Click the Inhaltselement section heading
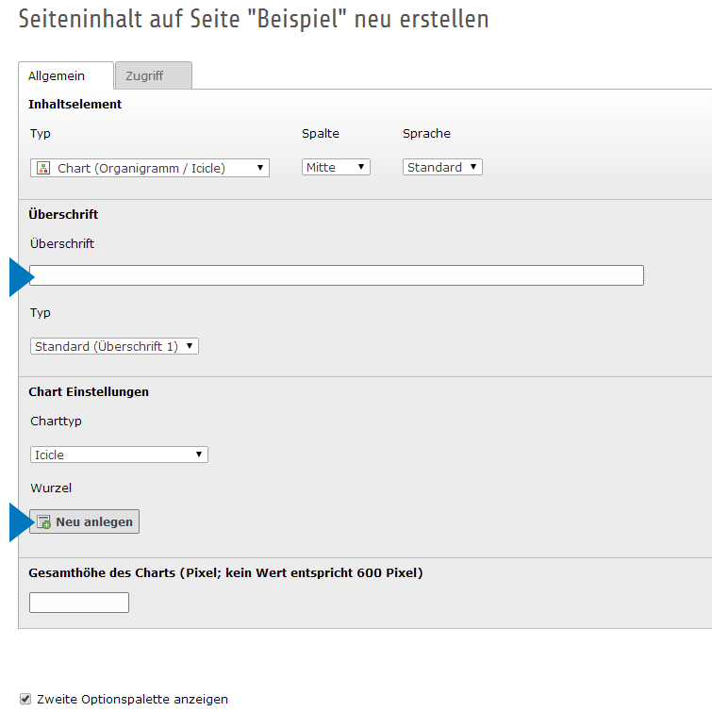The image size is (712, 728). click(x=75, y=104)
